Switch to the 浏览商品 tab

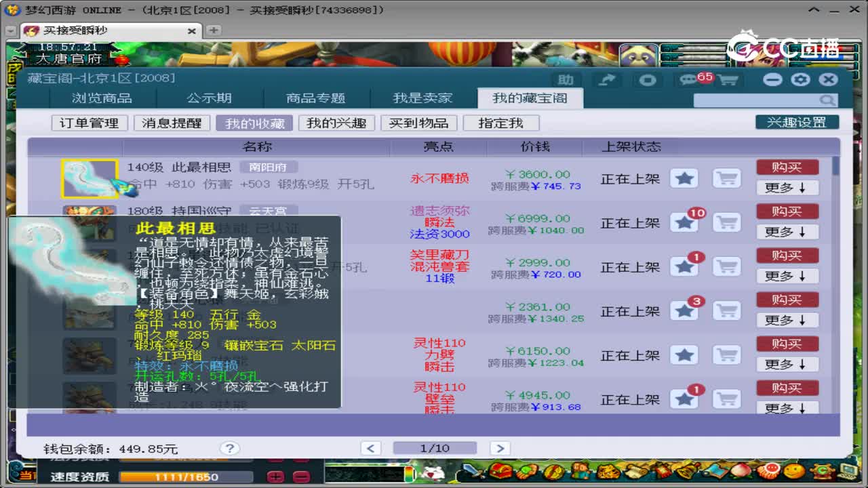click(x=102, y=98)
